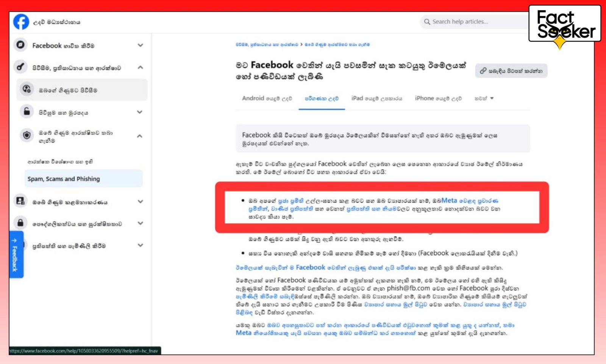Follow the breadcrumb link "ඔබේ ගිණුම ආරක්ෂිතව තබා ගැනීම"
The height and width of the screenshot is (364, 606).
337,45
